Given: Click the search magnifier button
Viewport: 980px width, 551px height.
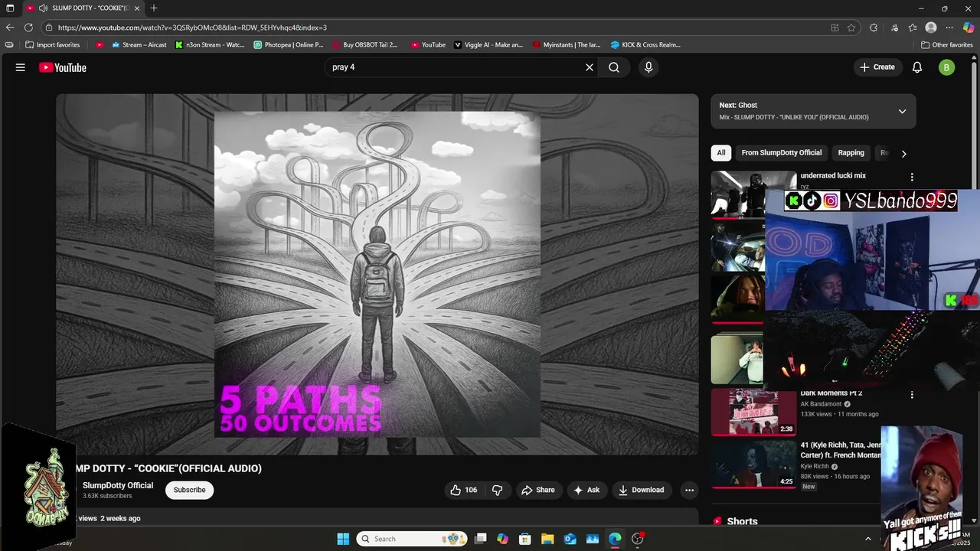Looking at the screenshot, I should click(614, 67).
